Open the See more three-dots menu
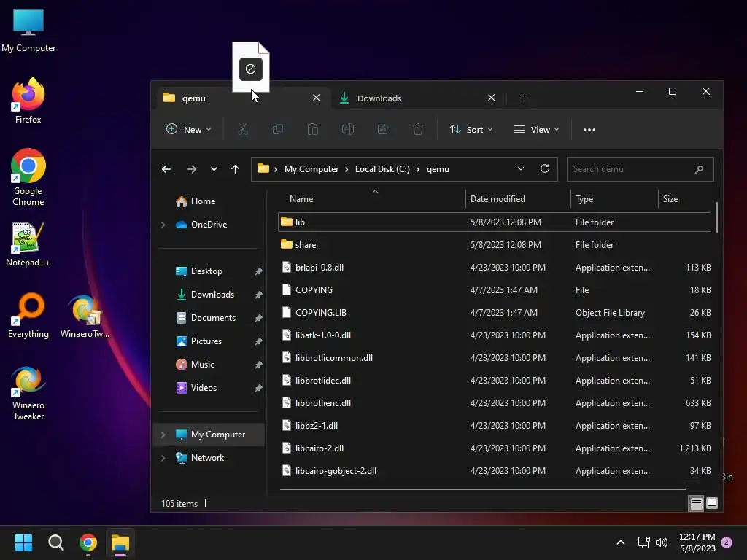 click(x=589, y=130)
